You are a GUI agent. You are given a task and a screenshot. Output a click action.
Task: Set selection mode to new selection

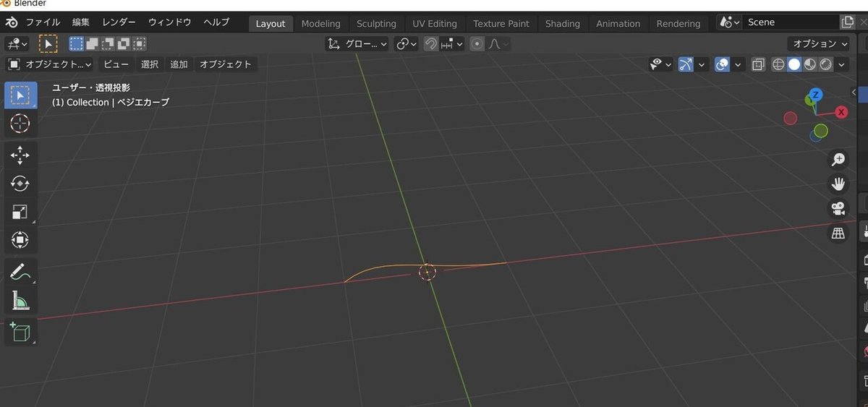point(76,44)
